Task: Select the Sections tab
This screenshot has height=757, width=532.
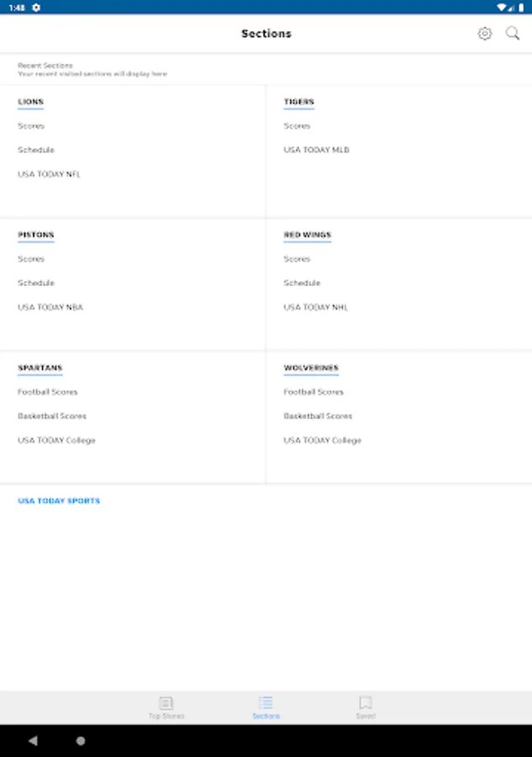Action: [266, 707]
